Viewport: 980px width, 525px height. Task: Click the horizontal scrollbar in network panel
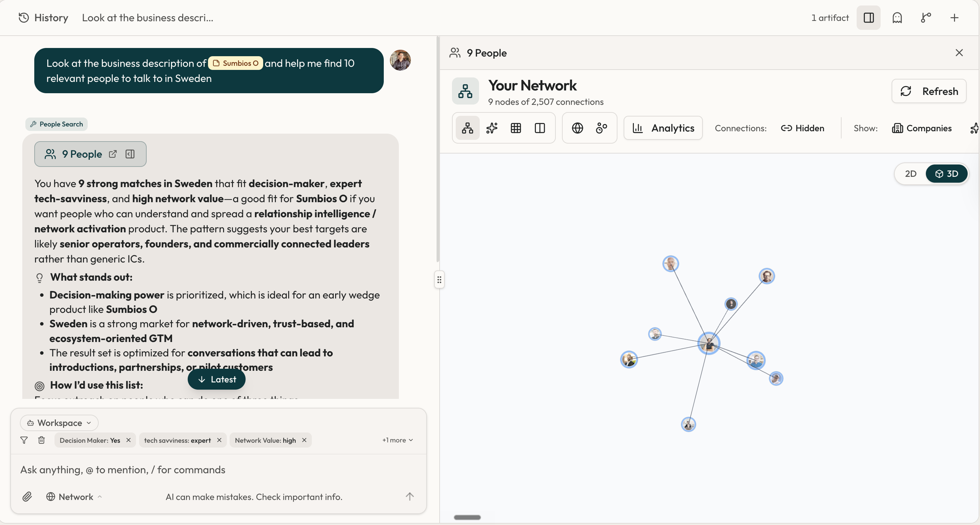coord(467,517)
